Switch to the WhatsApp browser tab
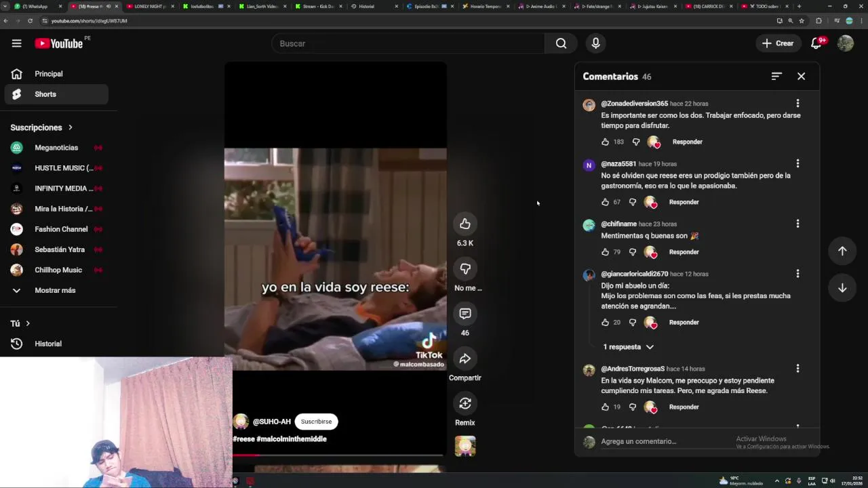This screenshot has height=488, width=868. pos(38,6)
